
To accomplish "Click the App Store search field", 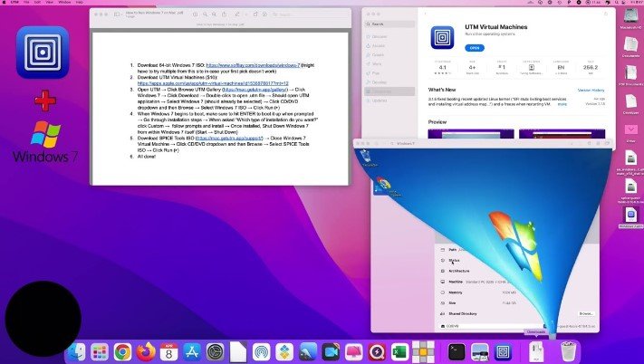I will point(389,24).
